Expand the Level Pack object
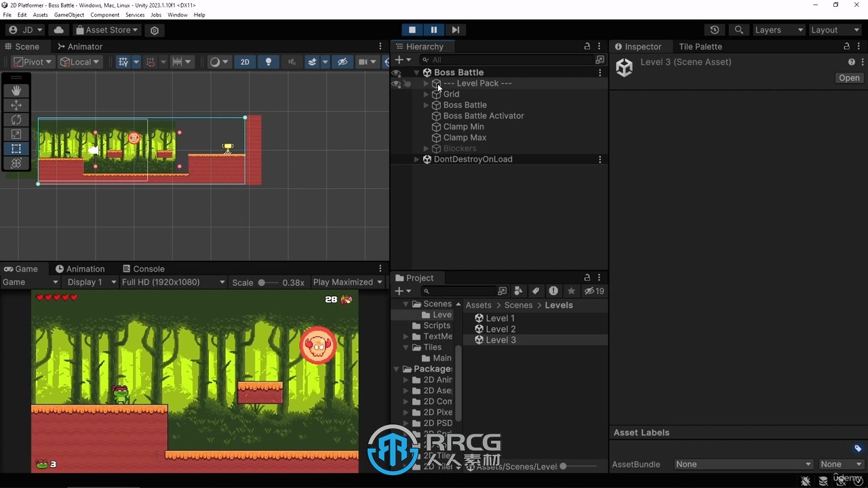The height and width of the screenshot is (488, 868). [426, 83]
